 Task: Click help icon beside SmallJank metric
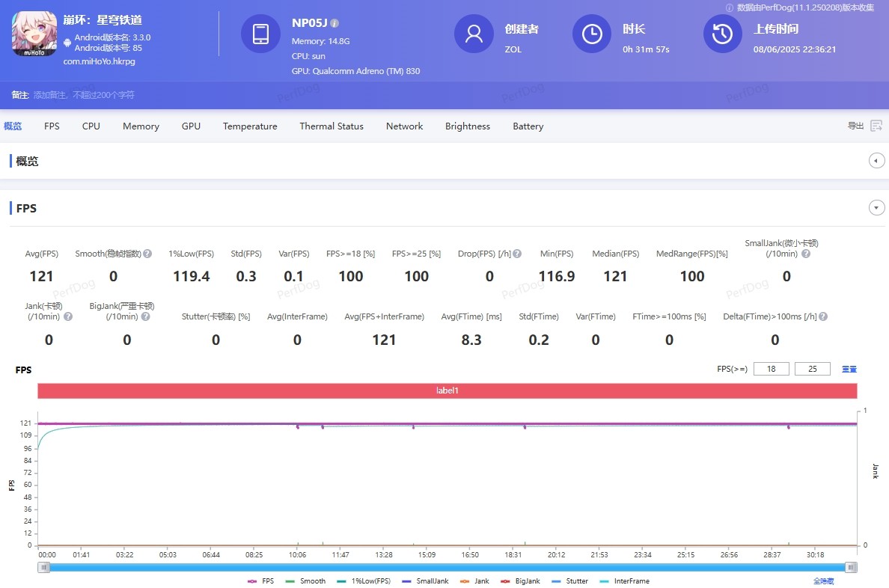806,254
